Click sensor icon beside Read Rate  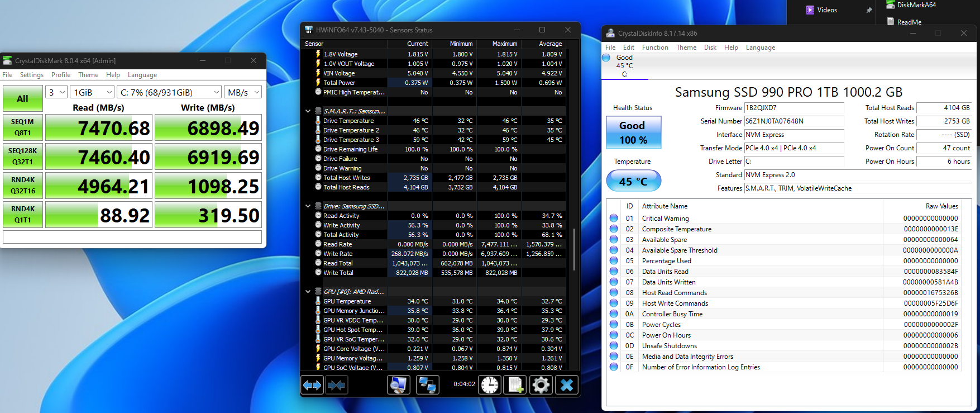318,244
